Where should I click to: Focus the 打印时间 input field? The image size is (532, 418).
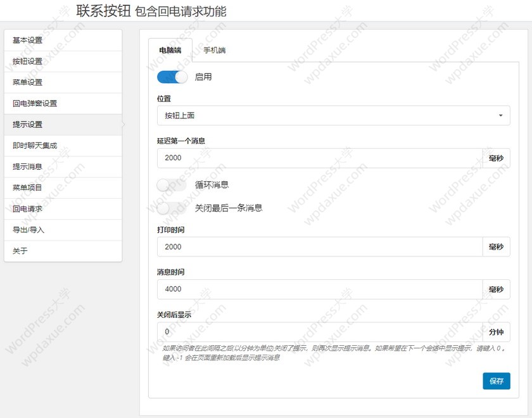[x=319, y=247]
